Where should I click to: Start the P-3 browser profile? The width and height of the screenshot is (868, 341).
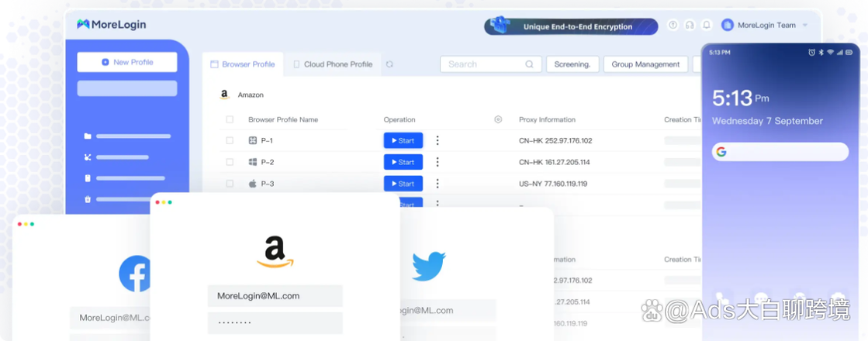[403, 184]
